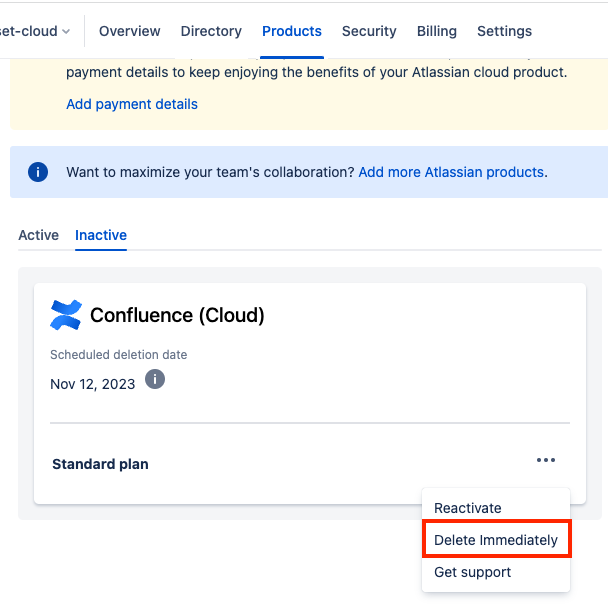608x605 pixels.
Task: Click the Add payment details link
Action: point(132,104)
